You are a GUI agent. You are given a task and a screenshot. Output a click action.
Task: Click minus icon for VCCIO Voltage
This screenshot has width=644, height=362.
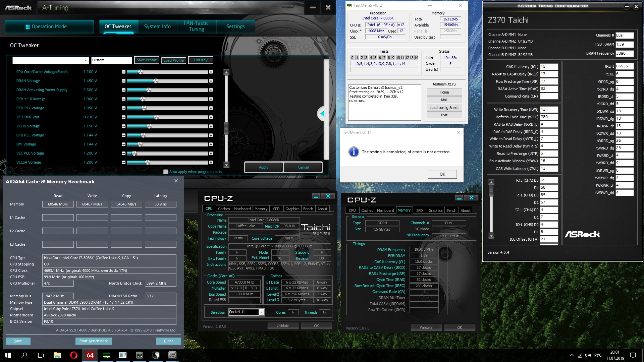124,126
